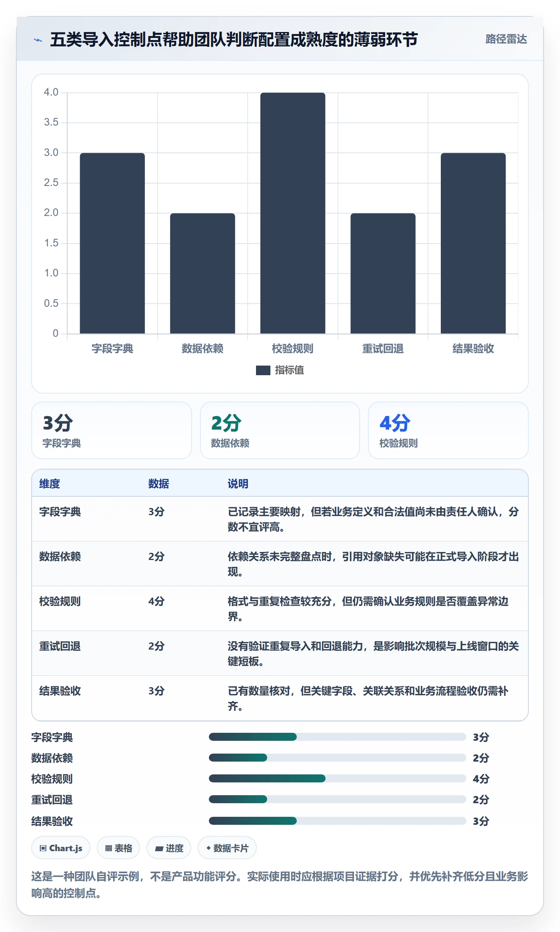This screenshot has height=932, width=560.
Task: Click the 校验规则 progress bar
Action: [x=338, y=778]
